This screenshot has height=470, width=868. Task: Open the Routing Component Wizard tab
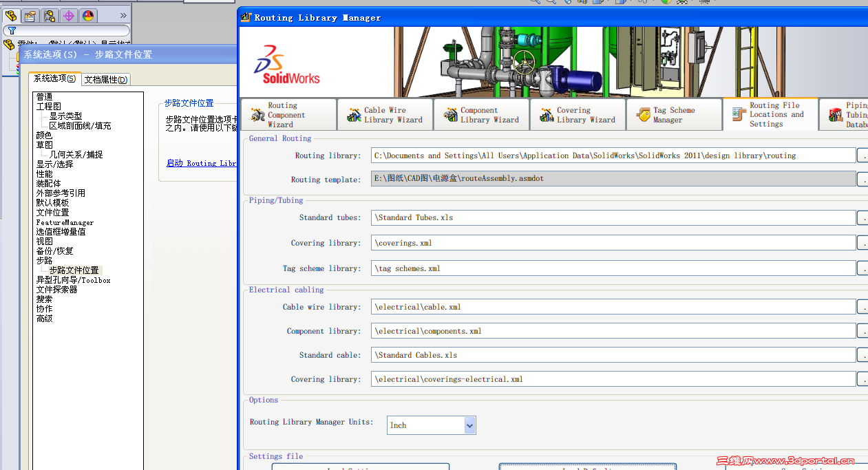click(288, 115)
